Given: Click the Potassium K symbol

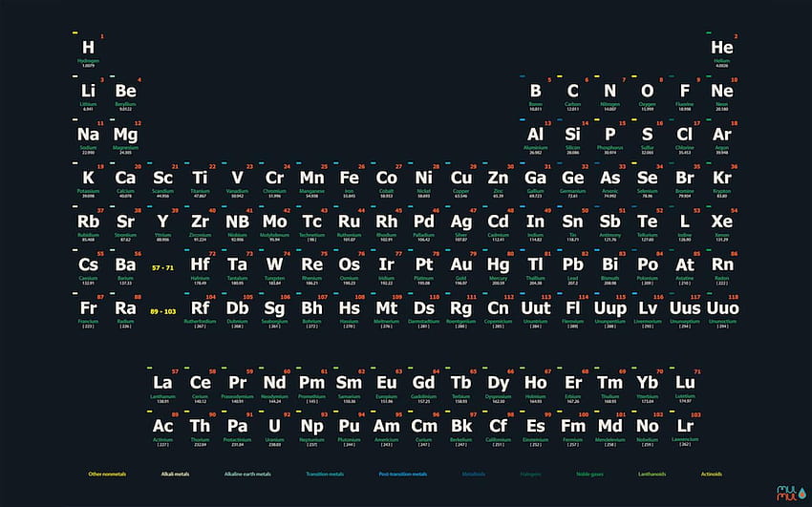Looking at the screenshot, I should pos(89,178).
